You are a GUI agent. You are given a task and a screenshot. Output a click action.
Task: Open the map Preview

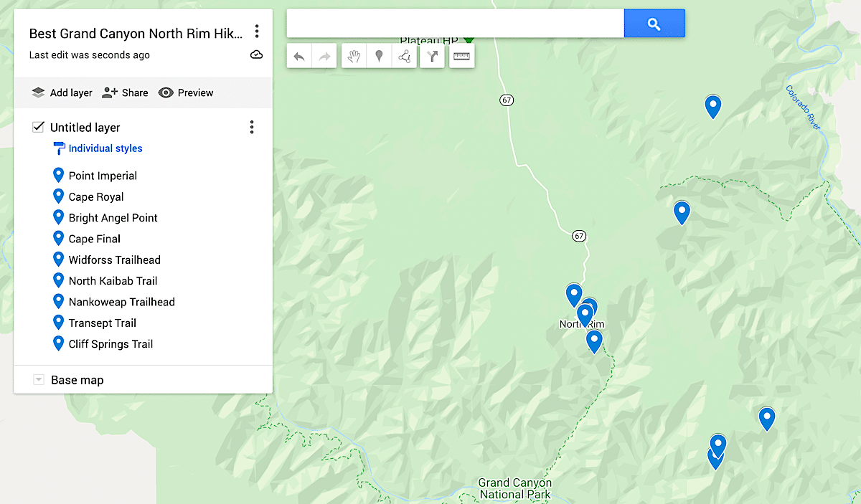[186, 92]
